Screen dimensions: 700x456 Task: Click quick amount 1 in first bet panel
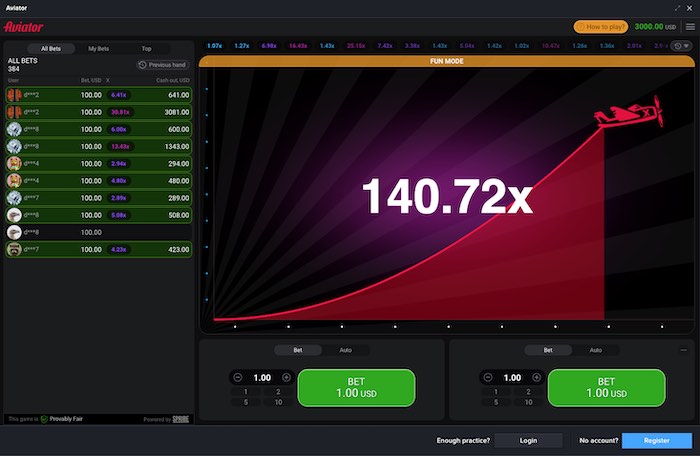[246, 392]
